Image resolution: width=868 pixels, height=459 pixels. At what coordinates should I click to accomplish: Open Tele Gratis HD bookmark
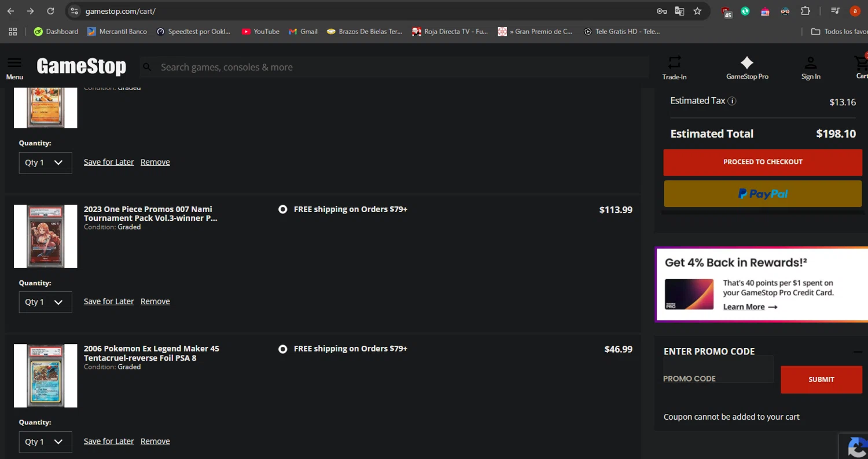(x=622, y=32)
